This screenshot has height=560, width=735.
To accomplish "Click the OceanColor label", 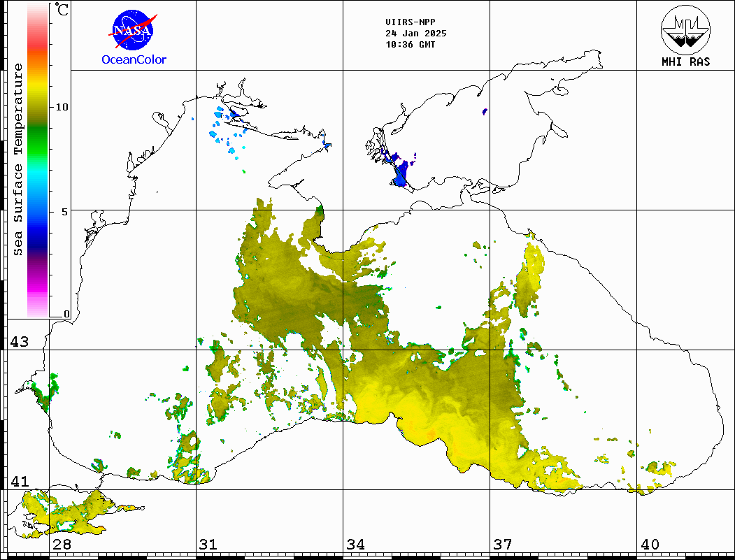I will [x=134, y=59].
